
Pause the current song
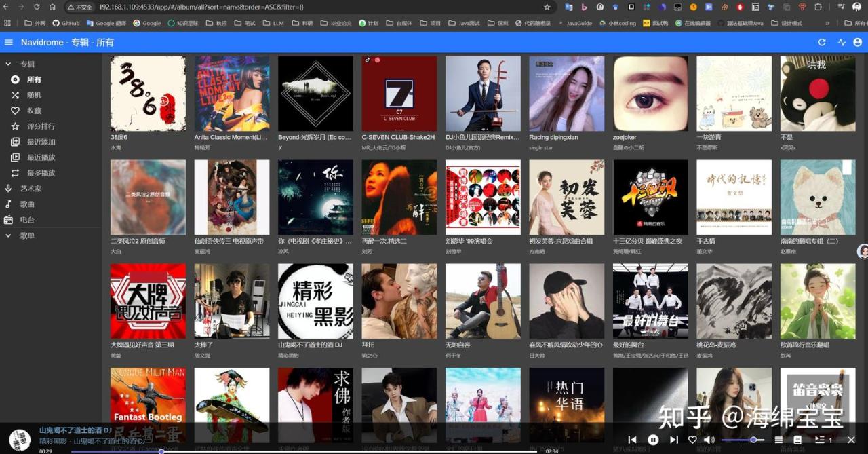point(653,440)
